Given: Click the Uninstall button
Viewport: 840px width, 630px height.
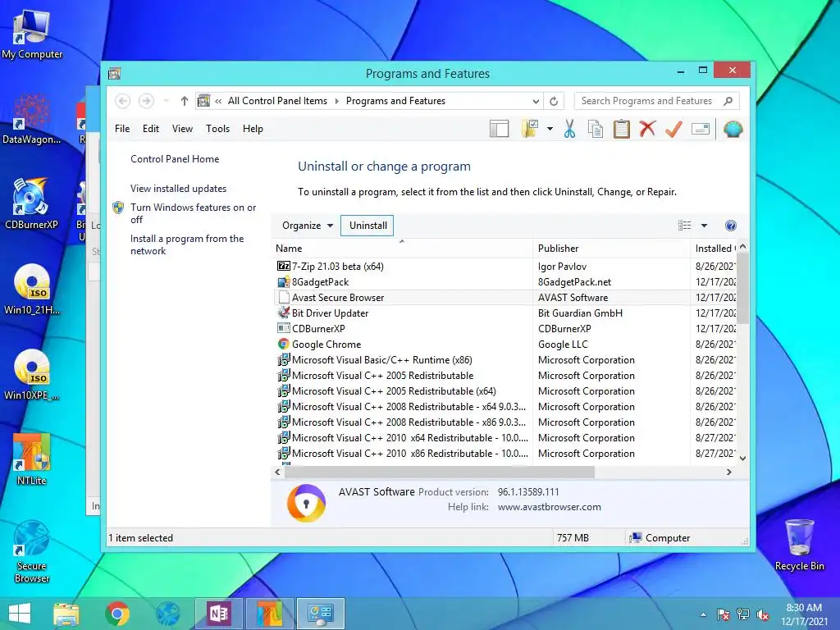Looking at the screenshot, I should coord(368,226).
